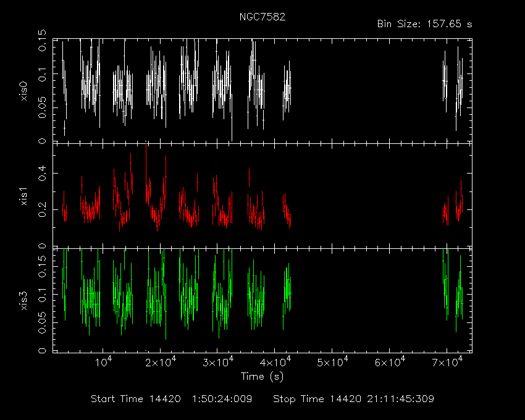Viewport: 525px width, 420px height.
Task: Select the xis3 axis label
Action: [x=23, y=301]
